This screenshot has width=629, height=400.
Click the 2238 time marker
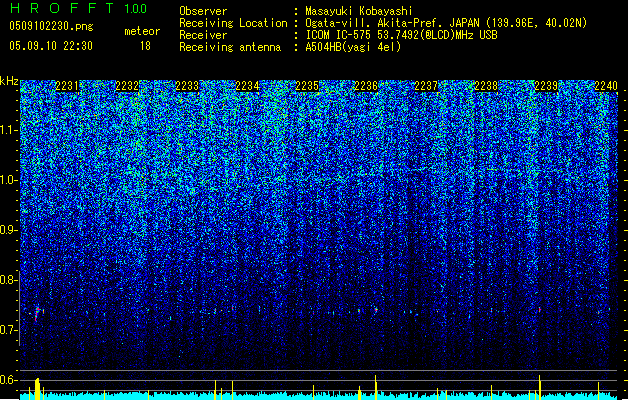point(486,86)
